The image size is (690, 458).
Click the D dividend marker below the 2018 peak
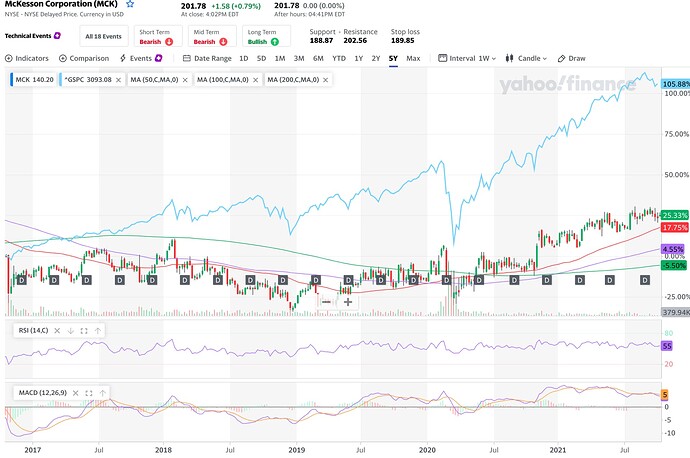(185, 280)
